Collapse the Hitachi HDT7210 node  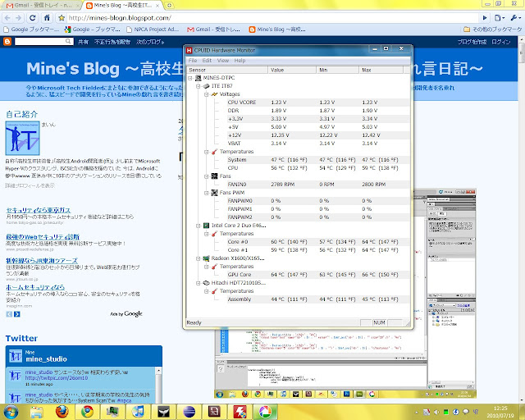199,283
